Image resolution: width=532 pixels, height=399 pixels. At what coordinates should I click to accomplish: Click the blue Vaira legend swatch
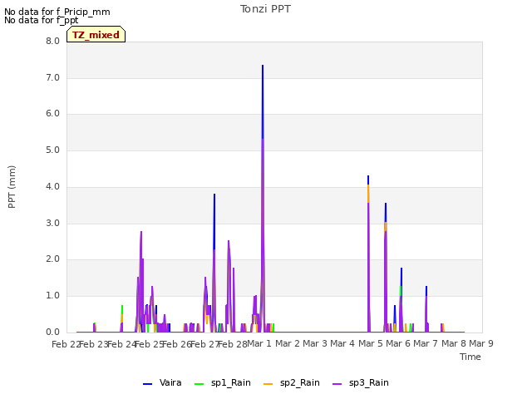point(148,384)
